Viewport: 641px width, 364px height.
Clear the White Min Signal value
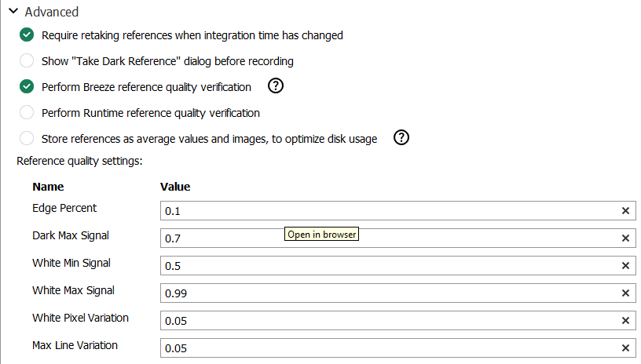click(x=625, y=266)
